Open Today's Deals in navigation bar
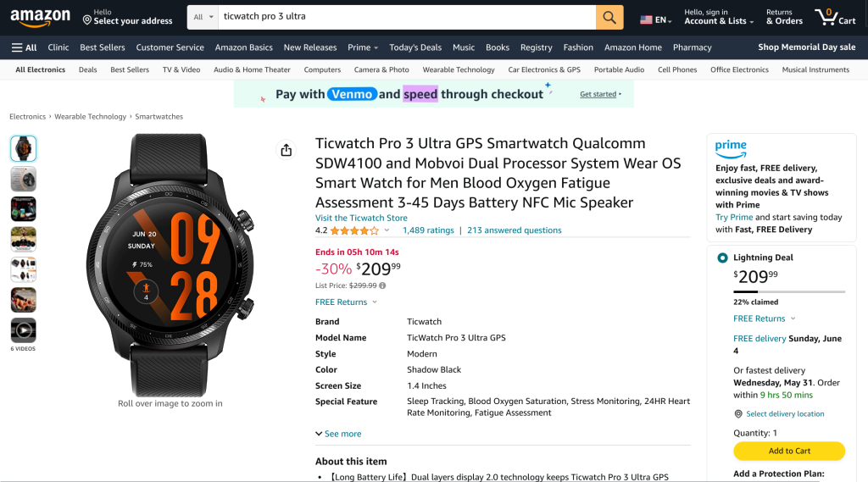The image size is (868, 482). [415, 47]
